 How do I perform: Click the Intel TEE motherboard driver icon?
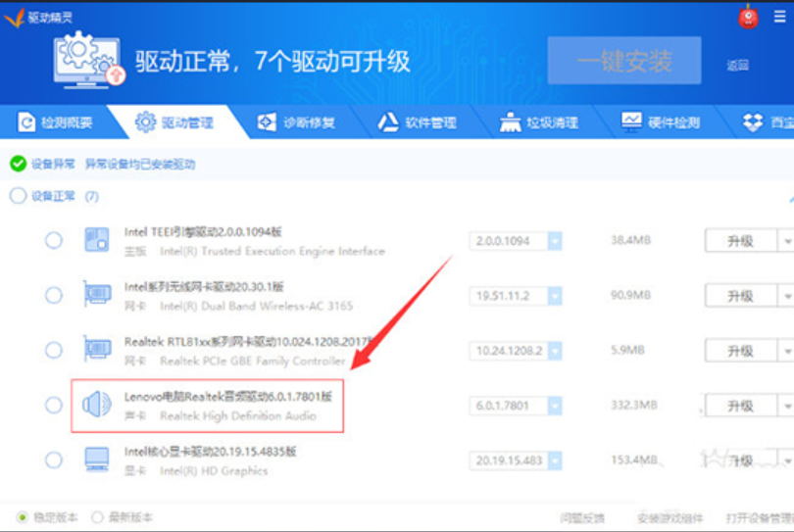[x=97, y=240]
